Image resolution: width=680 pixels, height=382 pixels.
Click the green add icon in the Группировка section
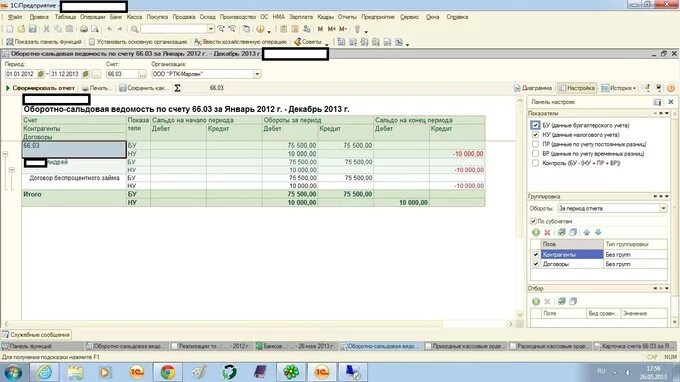point(536,232)
